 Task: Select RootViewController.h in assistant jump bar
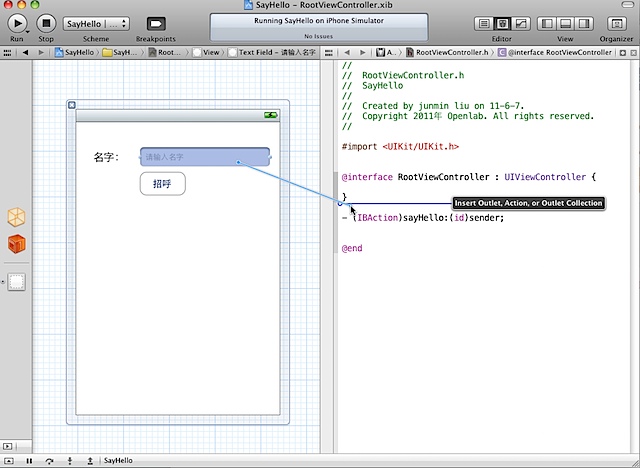pyautogui.click(x=447, y=53)
